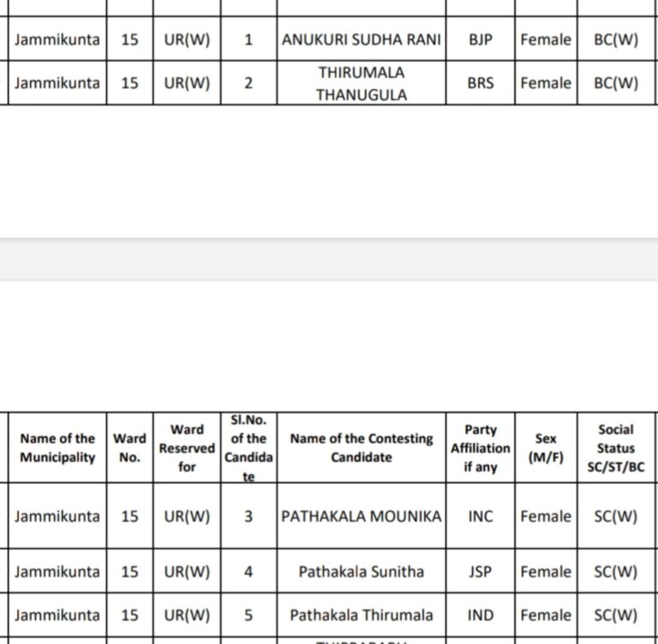Click UR(W) in the Mounika row
The width and height of the screenshot is (658, 644).
click(x=187, y=516)
